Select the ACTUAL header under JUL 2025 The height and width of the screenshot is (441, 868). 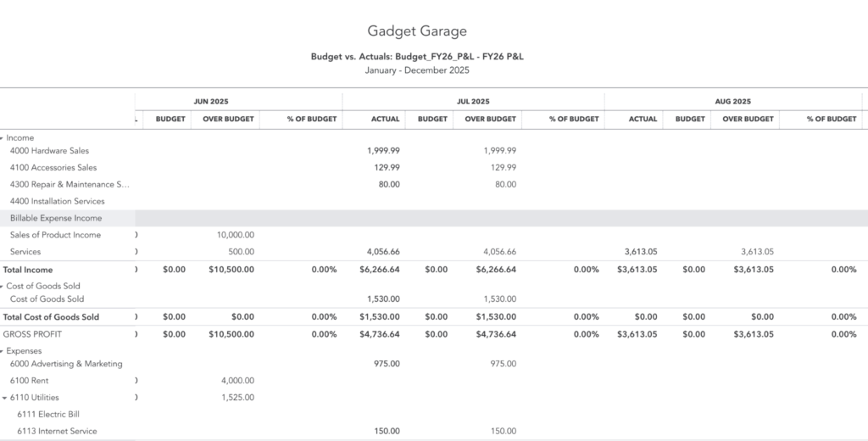tap(386, 119)
